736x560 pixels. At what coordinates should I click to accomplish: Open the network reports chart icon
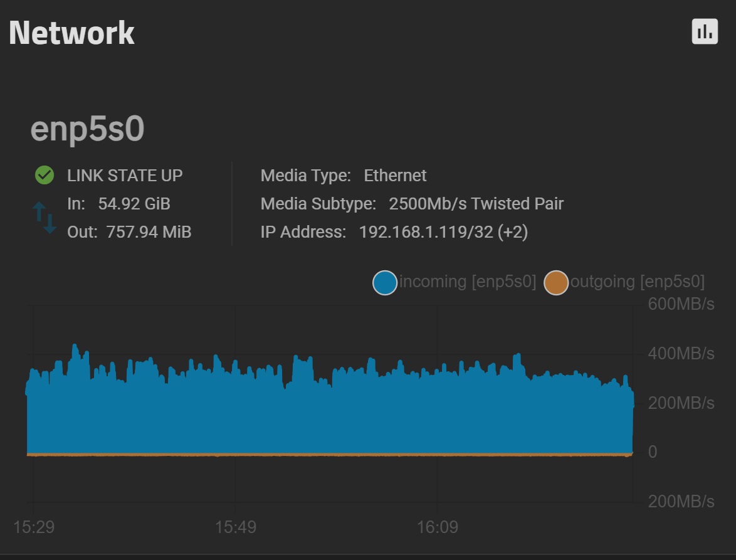(x=705, y=31)
